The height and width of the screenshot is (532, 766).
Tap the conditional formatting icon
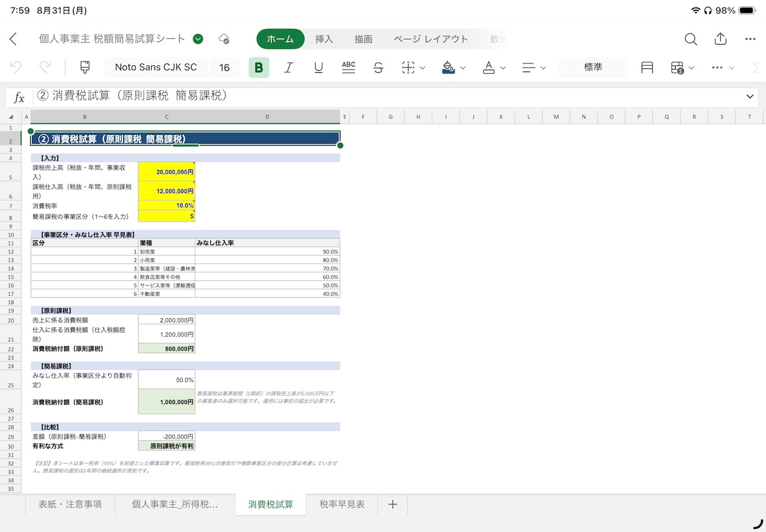click(677, 68)
